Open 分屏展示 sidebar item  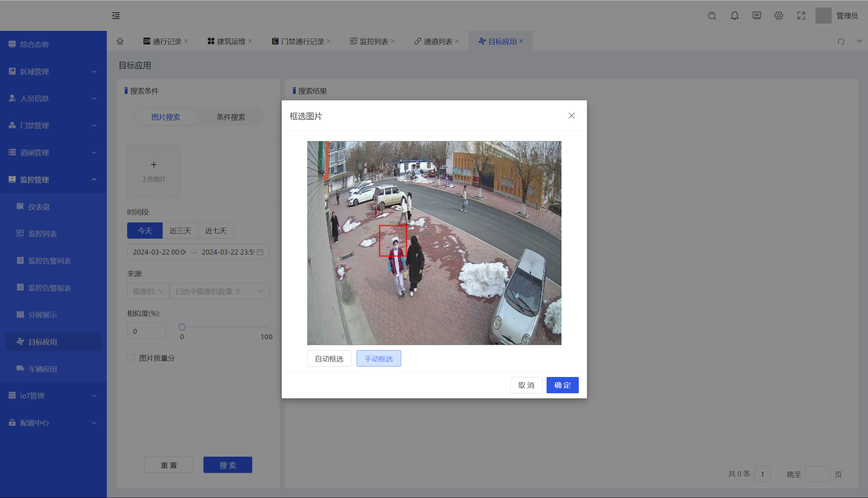click(53, 315)
